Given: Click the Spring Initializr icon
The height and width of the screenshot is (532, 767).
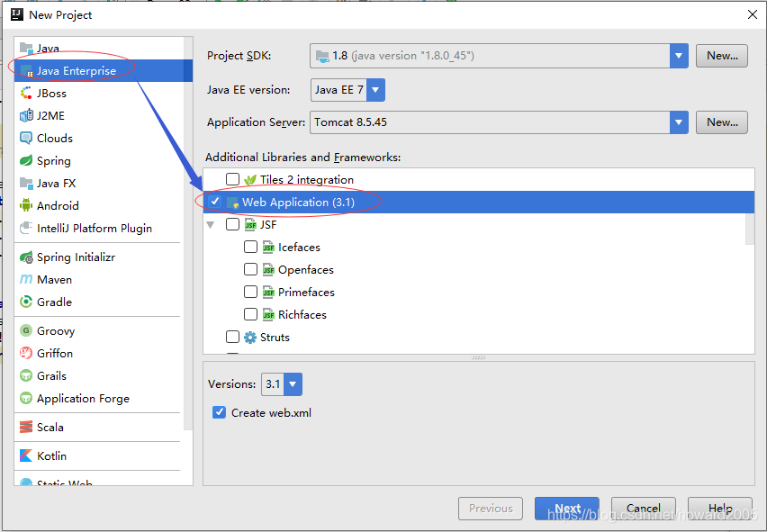Looking at the screenshot, I should click(x=26, y=257).
